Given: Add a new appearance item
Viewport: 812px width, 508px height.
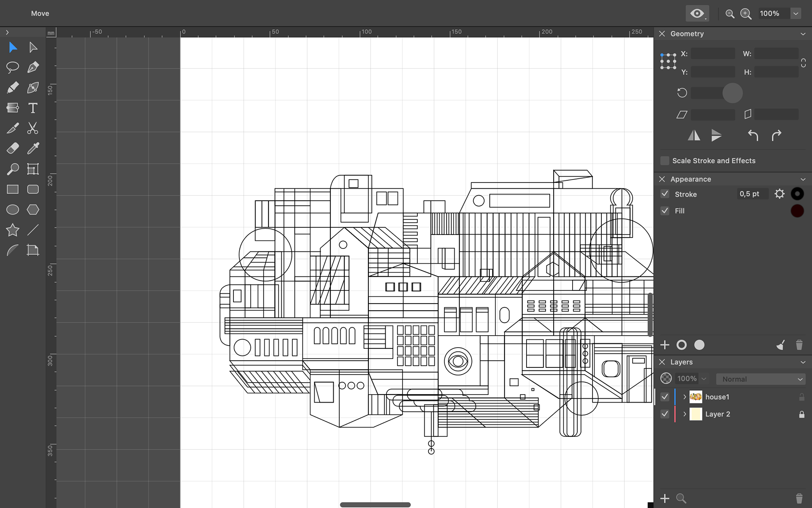Looking at the screenshot, I should [665, 345].
